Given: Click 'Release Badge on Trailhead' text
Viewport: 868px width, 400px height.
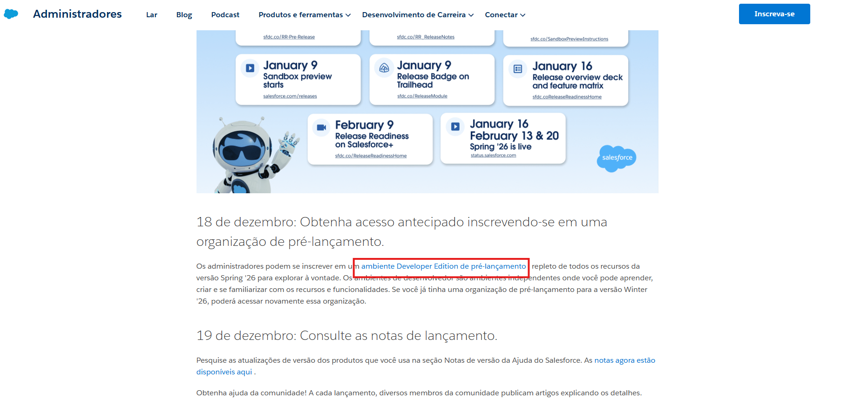Looking at the screenshot, I should pyautogui.click(x=433, y=81).
